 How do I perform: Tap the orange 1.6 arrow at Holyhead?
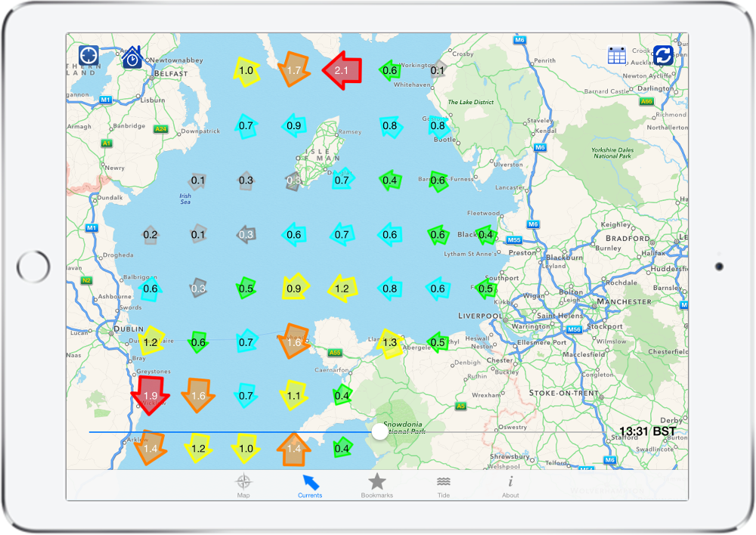click(293, 342)
